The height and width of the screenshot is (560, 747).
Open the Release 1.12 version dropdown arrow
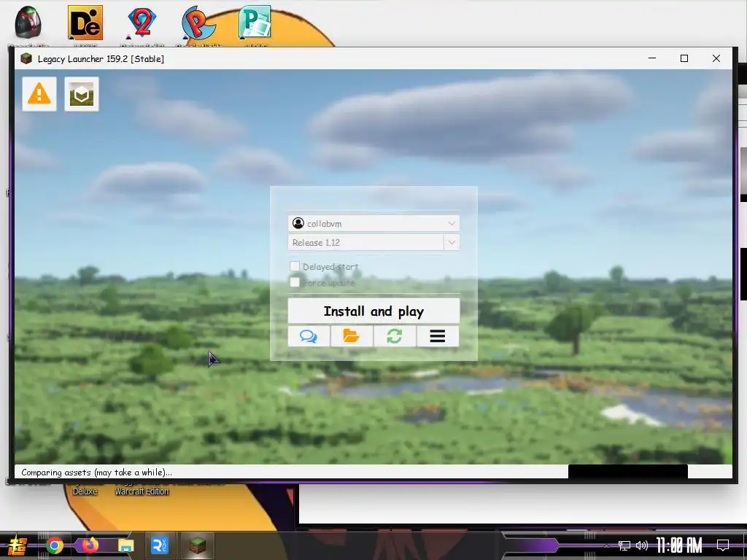click(452, 242)
